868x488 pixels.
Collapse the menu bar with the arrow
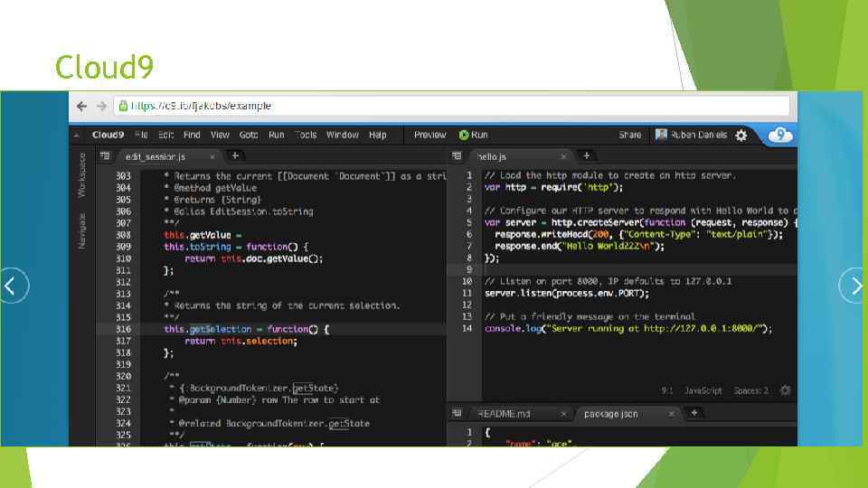76,135
